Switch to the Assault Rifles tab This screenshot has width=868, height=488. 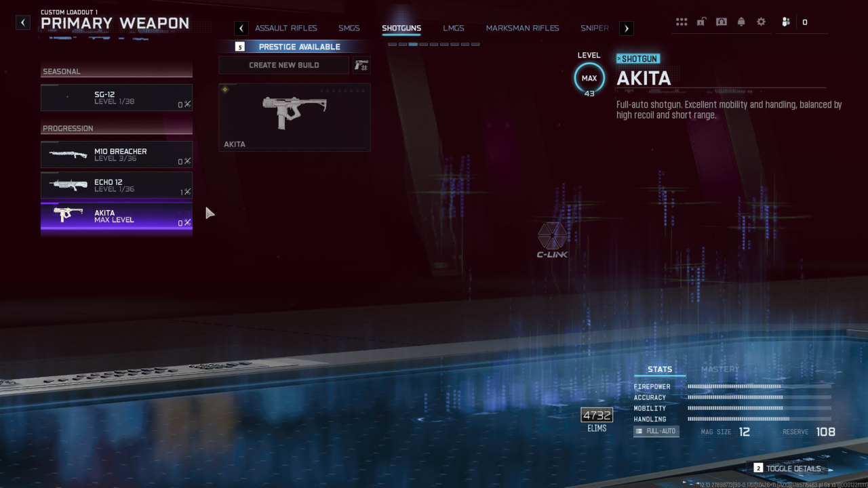[286, 28]
